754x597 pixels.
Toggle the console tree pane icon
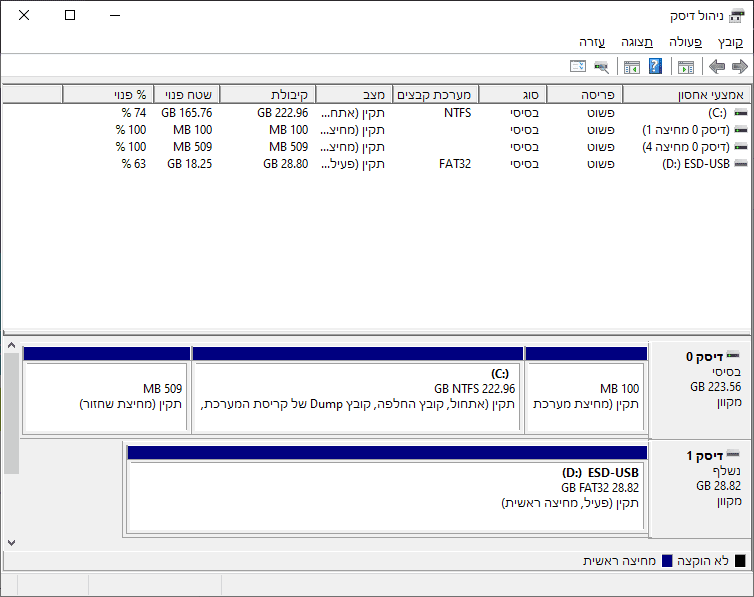pos(686,66)
